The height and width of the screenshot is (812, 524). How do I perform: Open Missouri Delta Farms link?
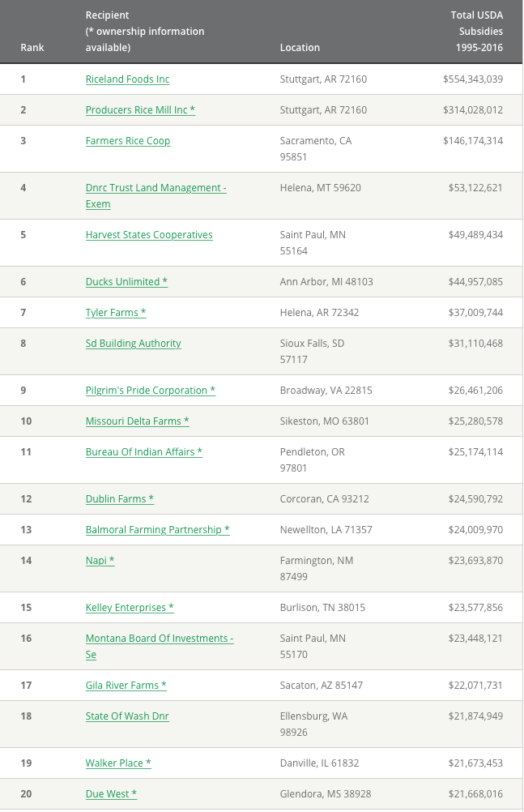(x=137, y=421)
